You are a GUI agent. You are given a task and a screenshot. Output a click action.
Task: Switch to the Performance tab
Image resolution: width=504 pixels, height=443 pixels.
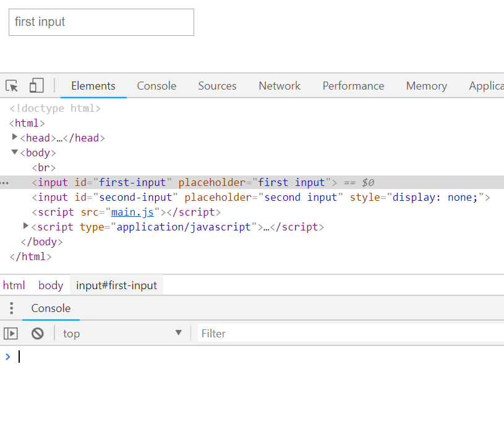coord(353,86)
